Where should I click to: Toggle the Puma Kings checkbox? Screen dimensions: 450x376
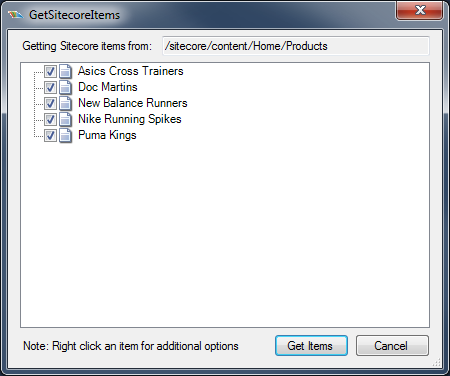pyautogui.click(x=50, y=135)
